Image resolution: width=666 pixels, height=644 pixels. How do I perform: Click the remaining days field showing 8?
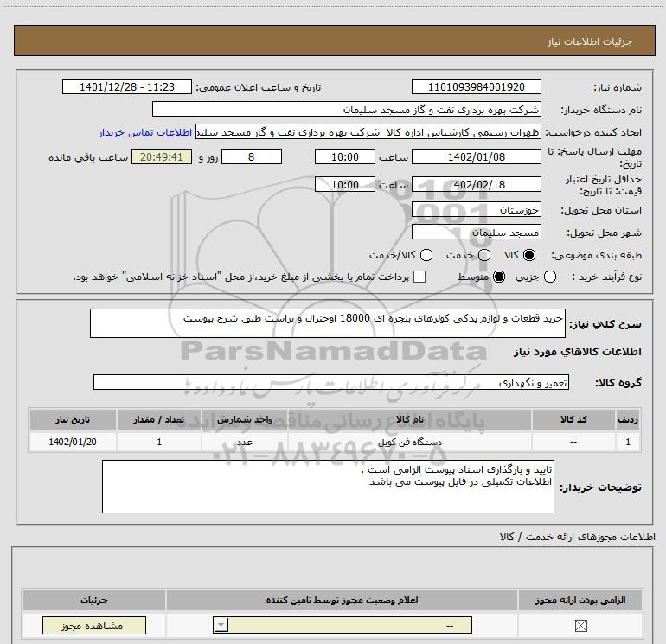(252, 156)
